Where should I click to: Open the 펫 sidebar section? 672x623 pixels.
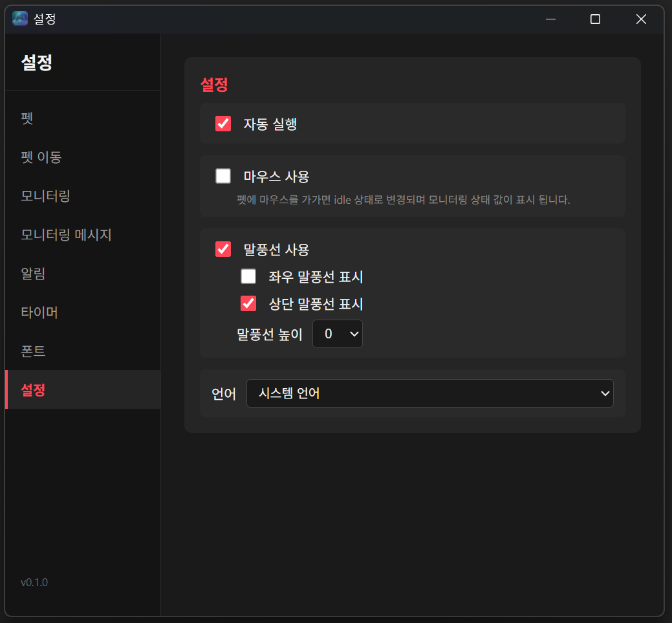click(x=83, y=118)
